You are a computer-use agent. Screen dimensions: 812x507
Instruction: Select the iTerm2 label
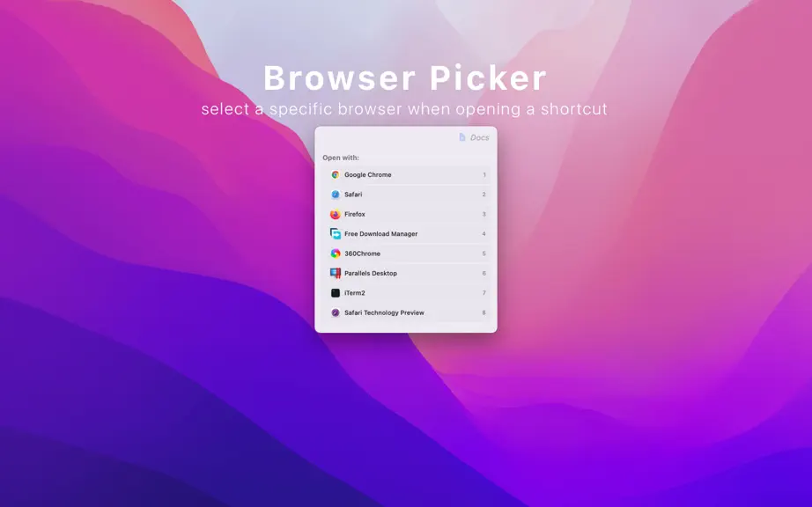pos(355,293)
